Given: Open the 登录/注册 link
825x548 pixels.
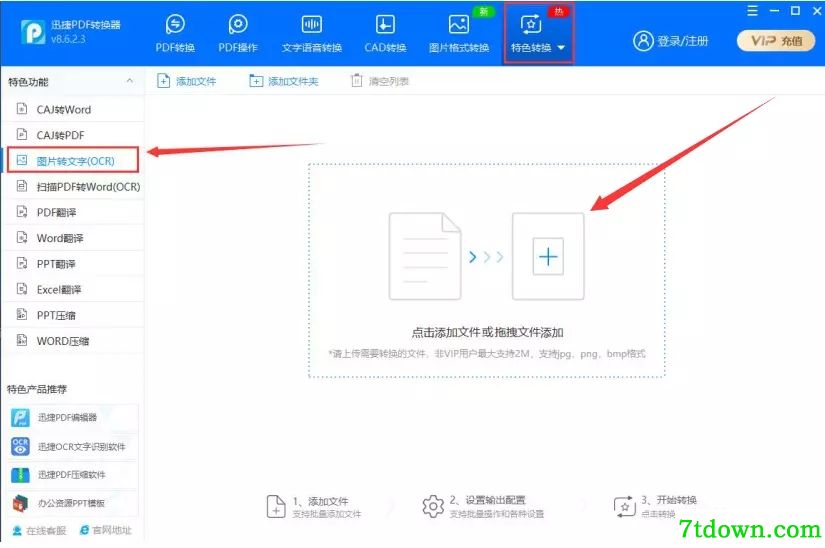Looking at the screenshot, I should 682,40.
